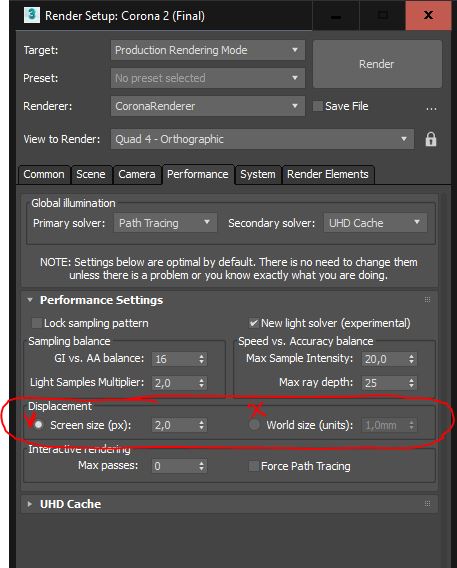This screenshot has height=568, width=457.
Task: Uncheck New light solver (experimental)
Action: (253, 323)
